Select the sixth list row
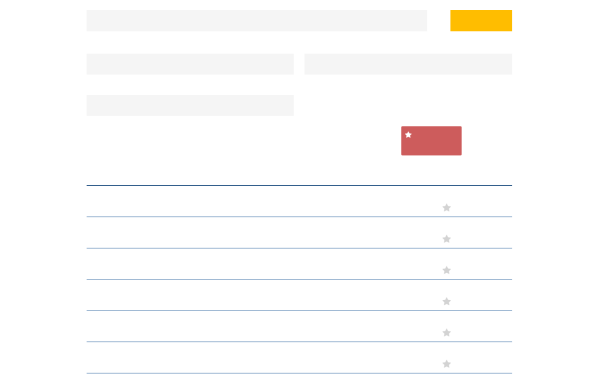600x375 pixels. (x=299, y=357)
